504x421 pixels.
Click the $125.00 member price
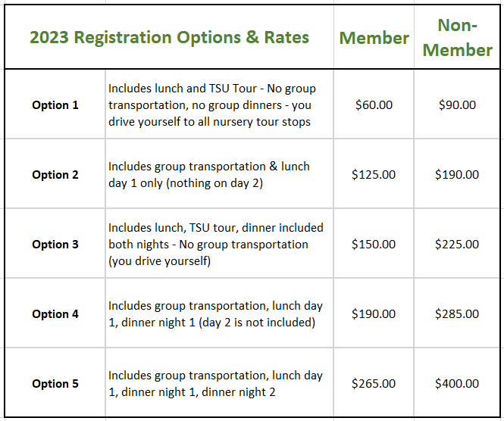[374, 175]
